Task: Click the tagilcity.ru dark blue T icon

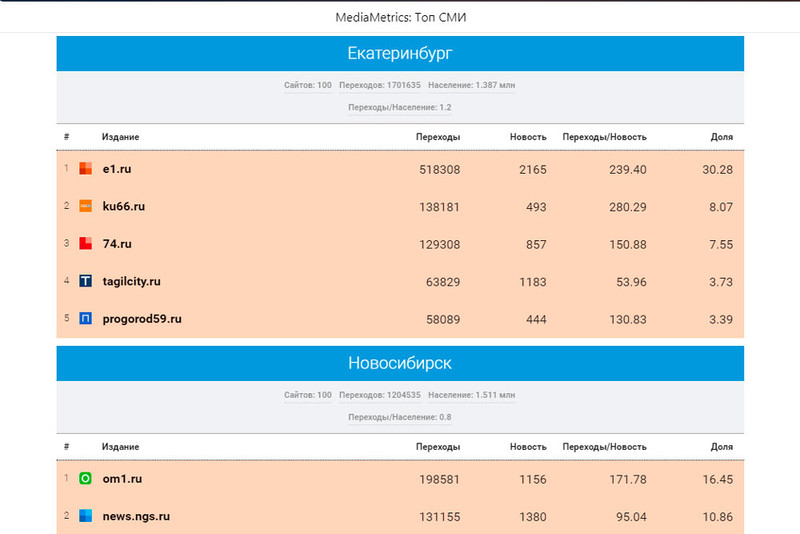Action: point(86,281)
